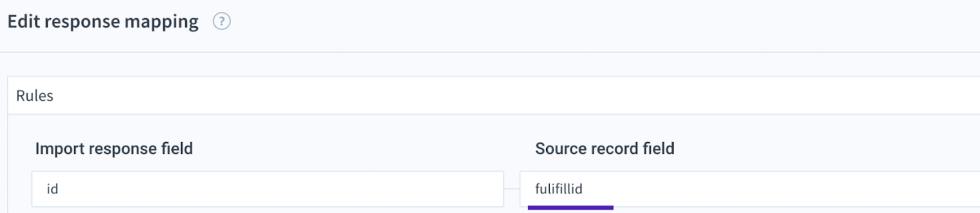Click the word 'Rules' in panel header
The image size is (980, 213).
click(x=34, y=96)
